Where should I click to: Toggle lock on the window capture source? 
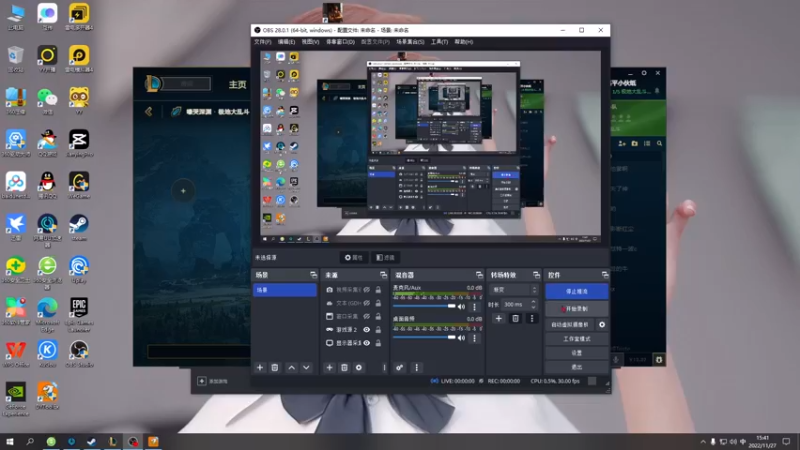378,316
